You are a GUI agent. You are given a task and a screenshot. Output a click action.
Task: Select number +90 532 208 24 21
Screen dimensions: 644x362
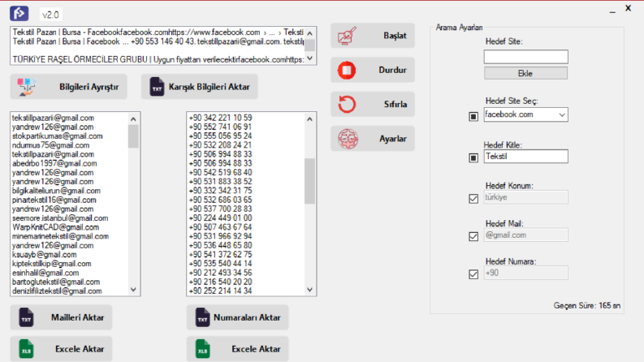pyautogui.click(x=220, y=145)
